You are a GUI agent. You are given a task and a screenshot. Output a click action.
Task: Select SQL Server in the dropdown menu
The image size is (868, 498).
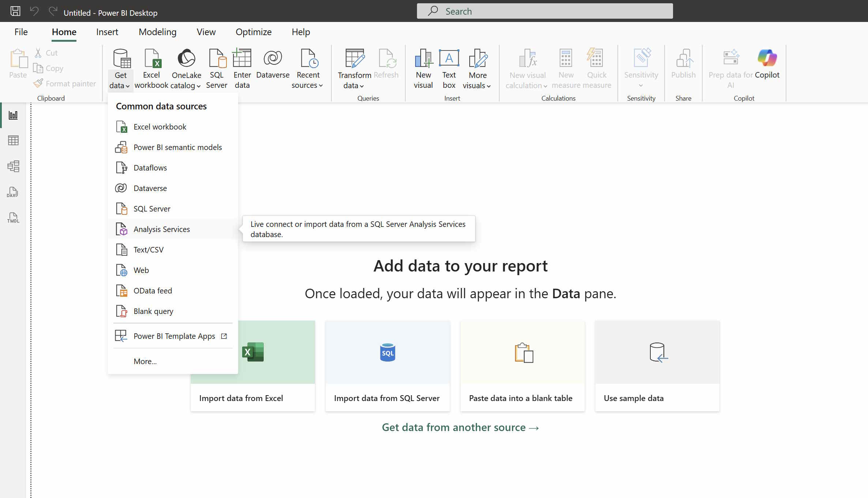[x=173, y=209]
